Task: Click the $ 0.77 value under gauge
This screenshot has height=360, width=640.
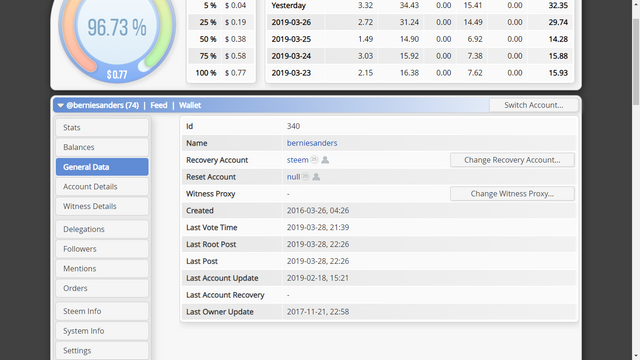Action: [x=117, y=75]
